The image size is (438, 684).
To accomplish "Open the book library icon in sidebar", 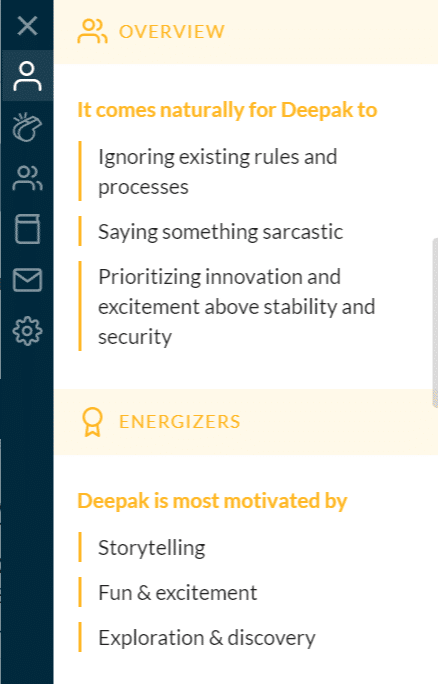I will (27, 229).
